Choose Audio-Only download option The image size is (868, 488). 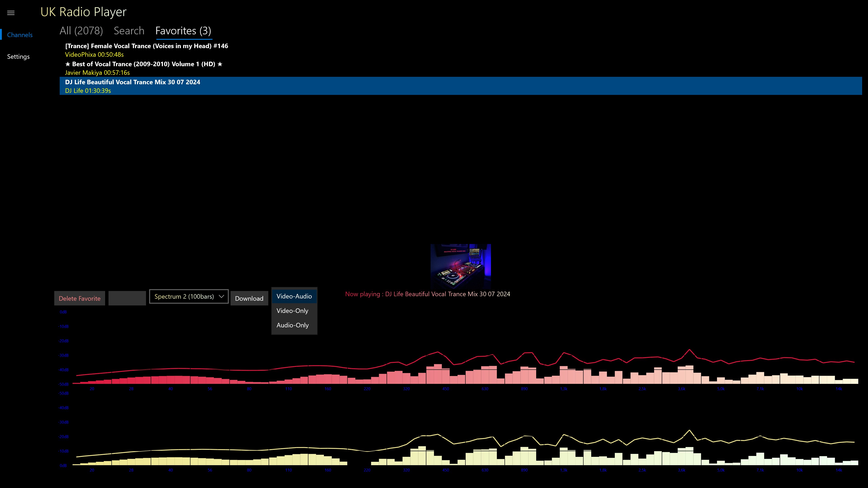point(292,325)
